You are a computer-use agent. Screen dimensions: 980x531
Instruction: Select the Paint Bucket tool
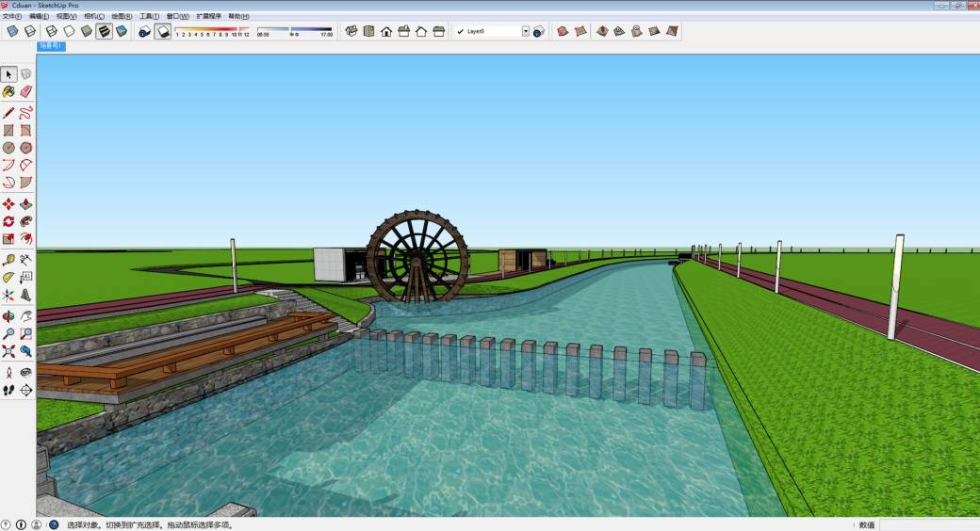(x=8, y=91)
